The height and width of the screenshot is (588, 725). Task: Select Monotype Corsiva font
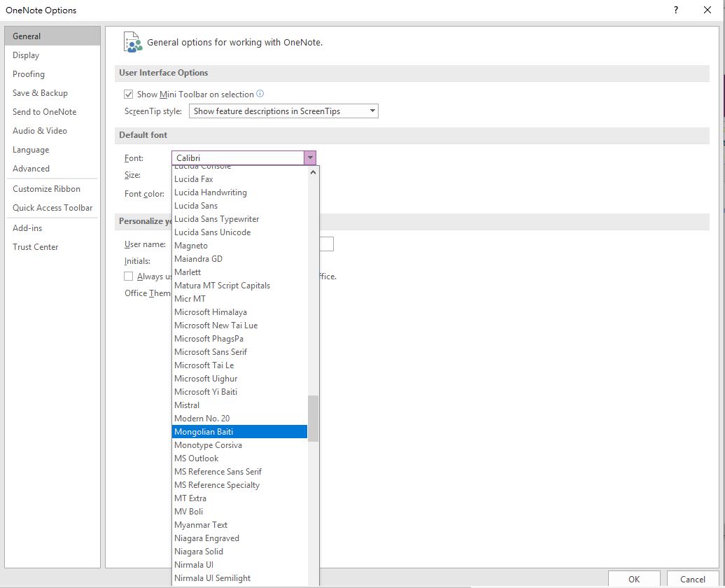click(x=239, y=445)
